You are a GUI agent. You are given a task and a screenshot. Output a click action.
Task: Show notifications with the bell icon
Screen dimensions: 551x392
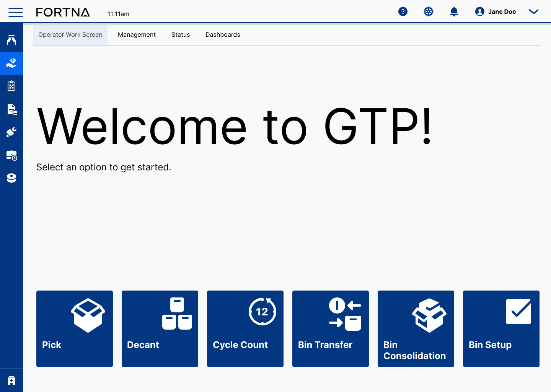point(454,11)
